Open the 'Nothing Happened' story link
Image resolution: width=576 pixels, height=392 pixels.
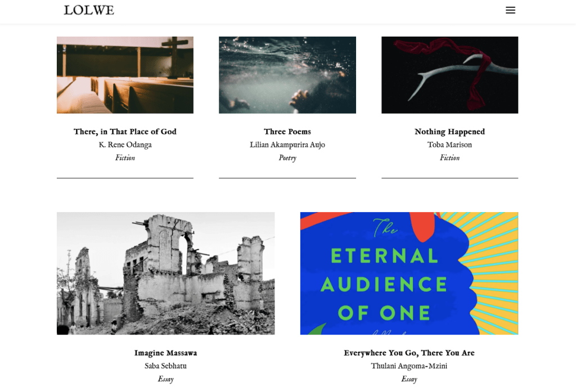pos(449,132)
